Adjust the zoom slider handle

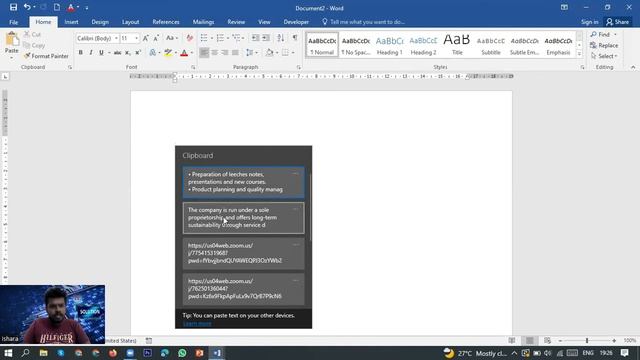(x=587, y=340)
